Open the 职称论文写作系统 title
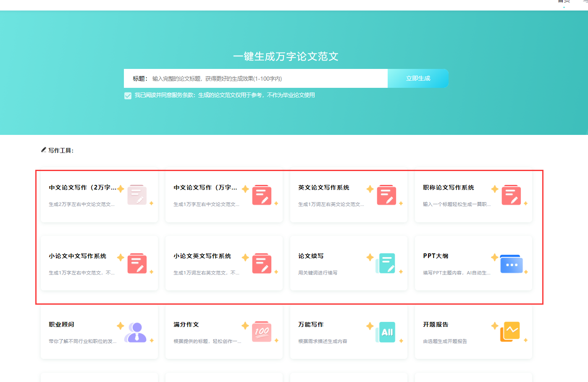The width and height of the screenshot is (588, 382). tap(449, 187)
